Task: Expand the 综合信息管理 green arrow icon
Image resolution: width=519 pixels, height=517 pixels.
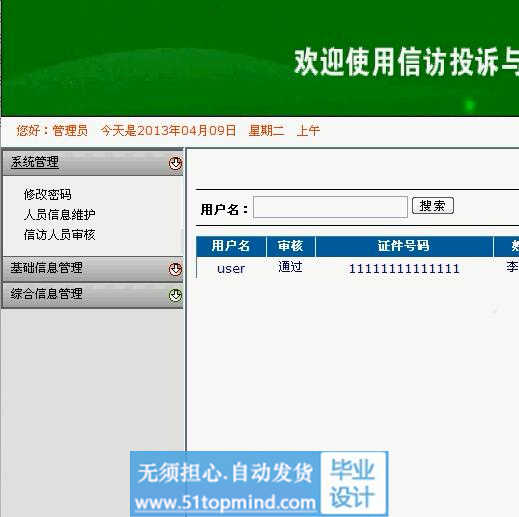Action: coord(175,295)
